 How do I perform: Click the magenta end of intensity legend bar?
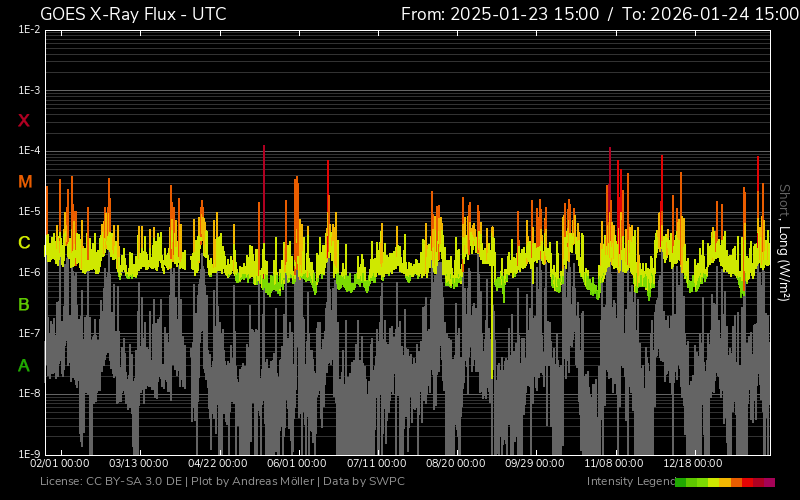[x=769, y=482]
